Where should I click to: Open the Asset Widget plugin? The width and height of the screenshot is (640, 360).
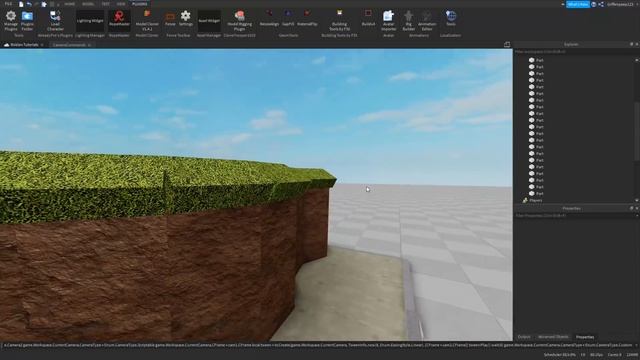[209, 20]
